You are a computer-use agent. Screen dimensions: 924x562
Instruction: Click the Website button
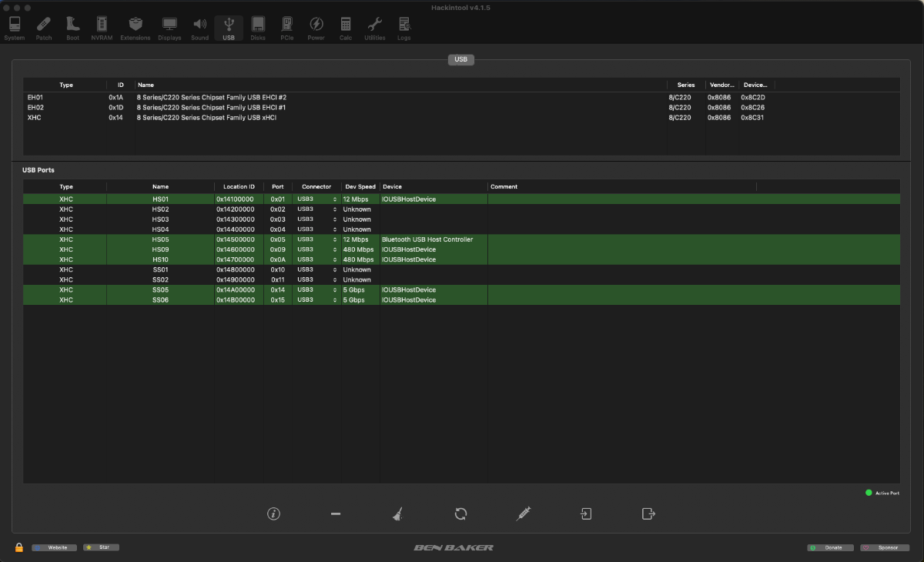pyautogui.click(x=55, y=547)
